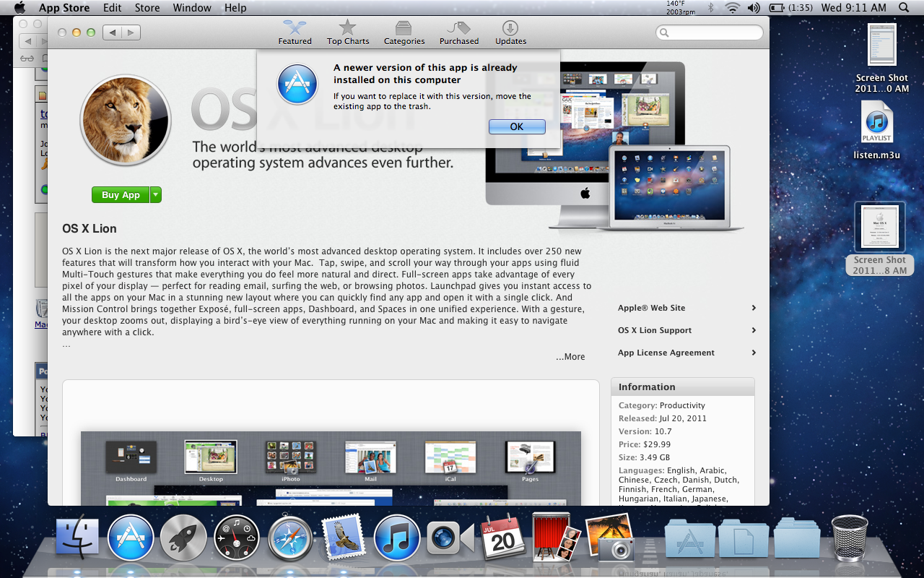Open Launchpad rocket icon in Dock

[x=183, y=538]
